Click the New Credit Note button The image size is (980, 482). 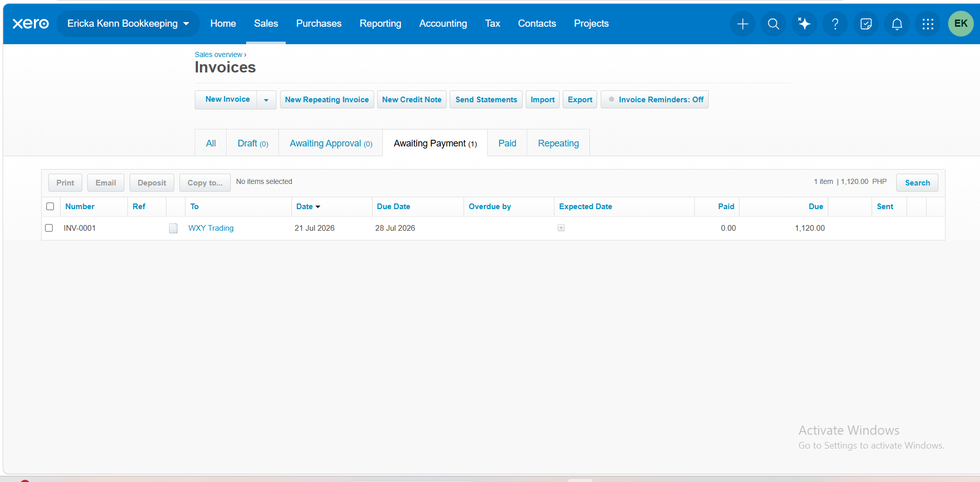click(412, 100)
